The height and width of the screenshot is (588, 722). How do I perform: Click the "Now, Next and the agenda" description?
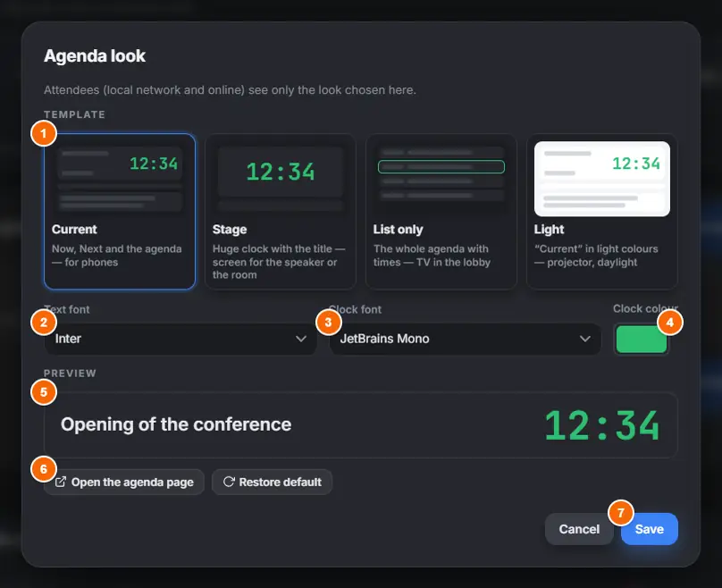(116, 255)
